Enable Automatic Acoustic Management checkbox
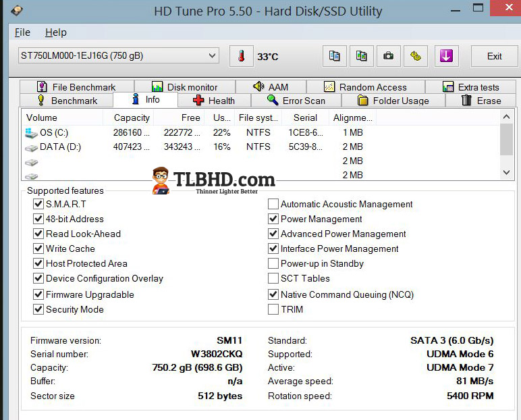The width and height of the screenshot is (521, 420). [x=273, y=204]
